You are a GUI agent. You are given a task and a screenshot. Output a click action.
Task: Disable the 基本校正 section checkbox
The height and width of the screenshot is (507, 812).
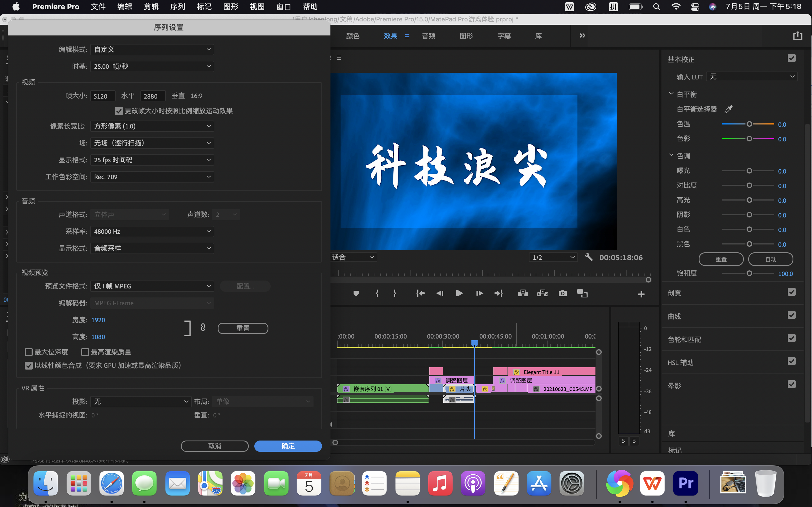791,58
